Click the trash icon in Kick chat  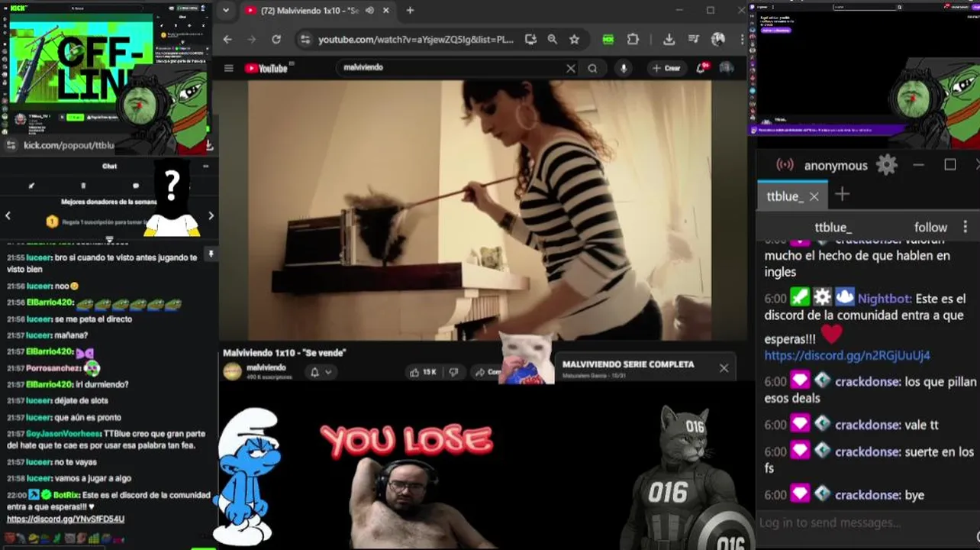pyautogui.click(x=83, y=186)
